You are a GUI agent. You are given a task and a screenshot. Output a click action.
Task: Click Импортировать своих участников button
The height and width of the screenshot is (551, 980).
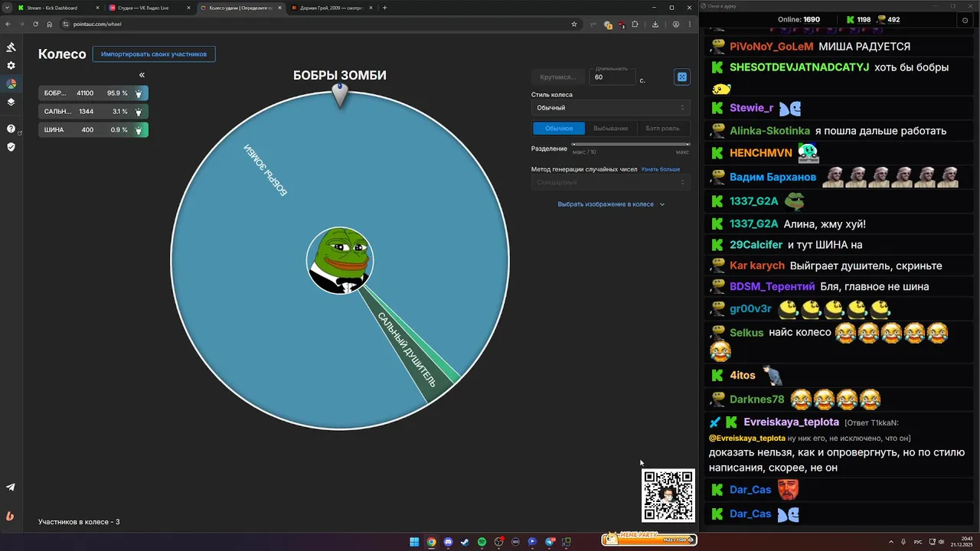(x=154, y=54)
